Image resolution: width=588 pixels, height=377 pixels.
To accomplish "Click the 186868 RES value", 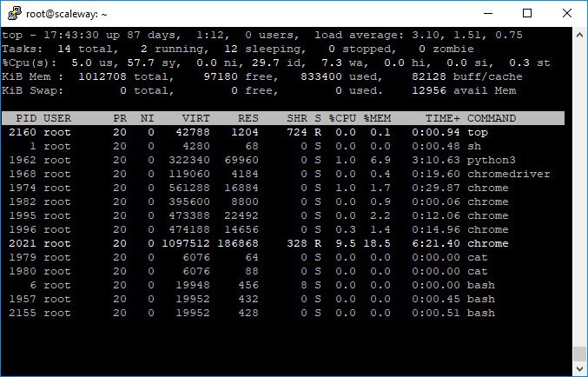I will coord(238,243).
